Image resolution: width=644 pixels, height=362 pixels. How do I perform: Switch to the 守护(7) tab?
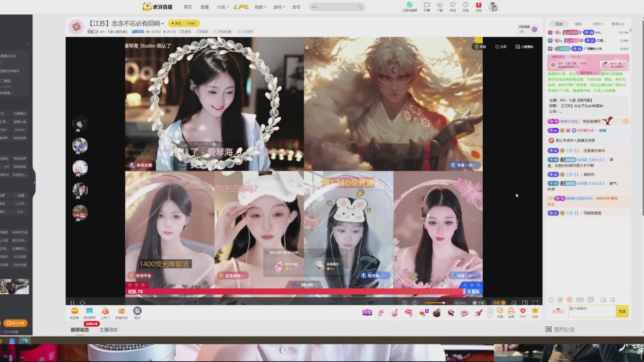pyautogui.click(x=598, y=24)
